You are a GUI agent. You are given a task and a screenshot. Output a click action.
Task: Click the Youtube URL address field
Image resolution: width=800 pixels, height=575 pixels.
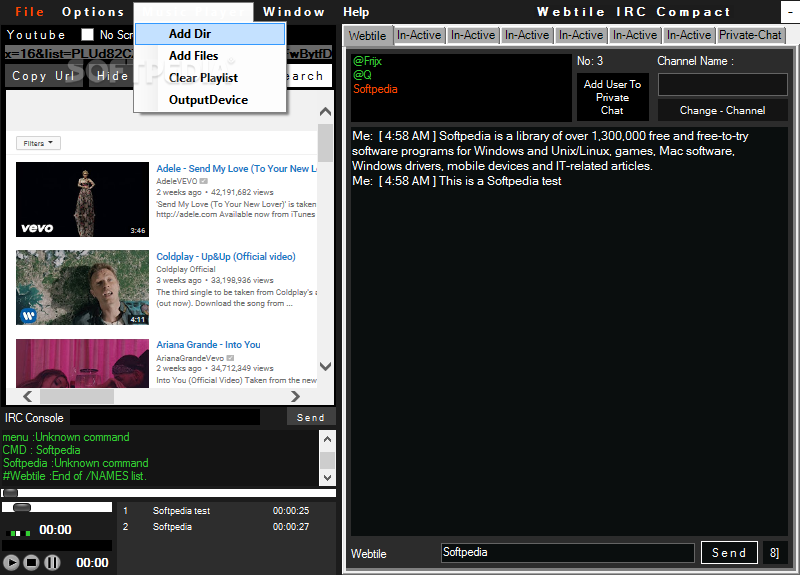coord(168,54)
